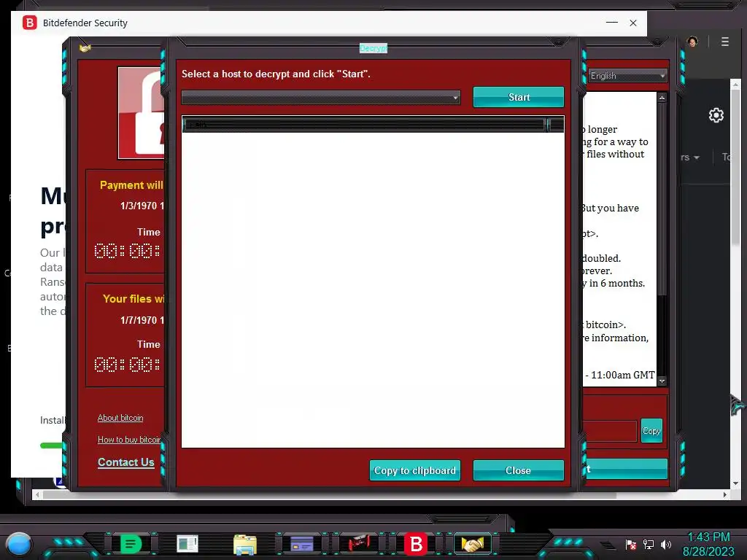Click the scroll up arrow of the ransom message

(662, 98)
